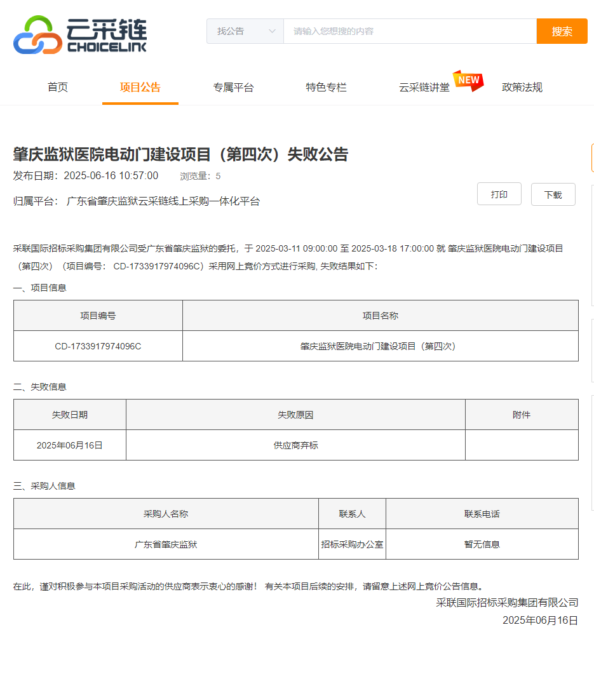The height and width of the screenshot is (700, 594).
Task: Click the 打印 button
Action: coord(499,194)
